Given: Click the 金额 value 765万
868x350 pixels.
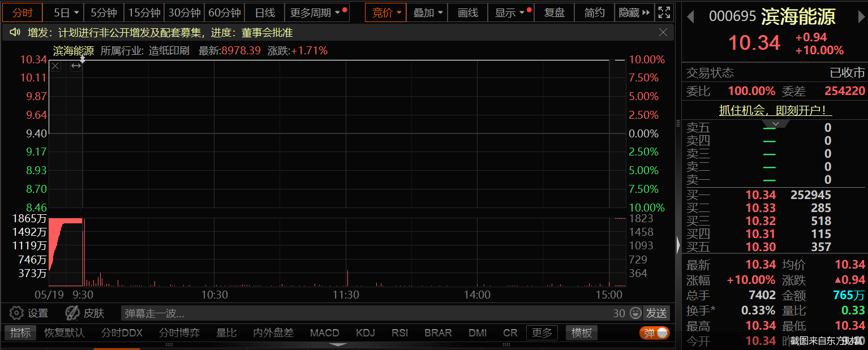Looking at the screenshot, I should pyautogui.click(x=849, y=295).
